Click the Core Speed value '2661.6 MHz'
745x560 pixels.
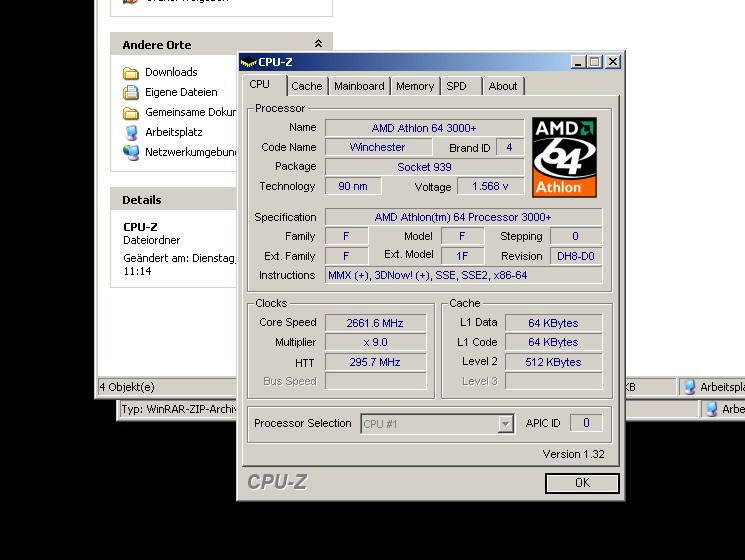coord(375,323)
